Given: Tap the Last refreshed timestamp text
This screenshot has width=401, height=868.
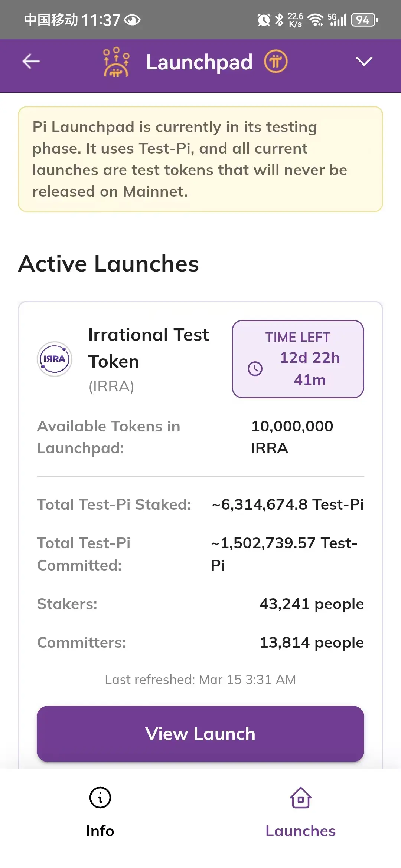Looking at the screenshot, I should point(200,680).
